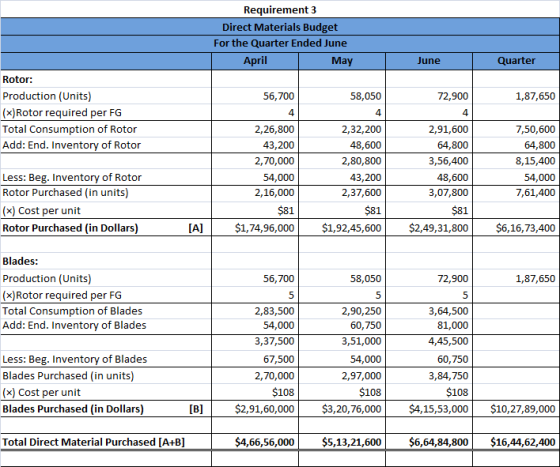
Task: Select quarter rotor consumption 7,50,600
Action: (535, 129)
